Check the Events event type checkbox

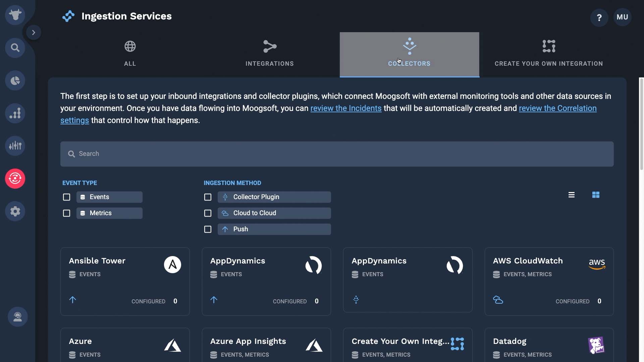66,197
